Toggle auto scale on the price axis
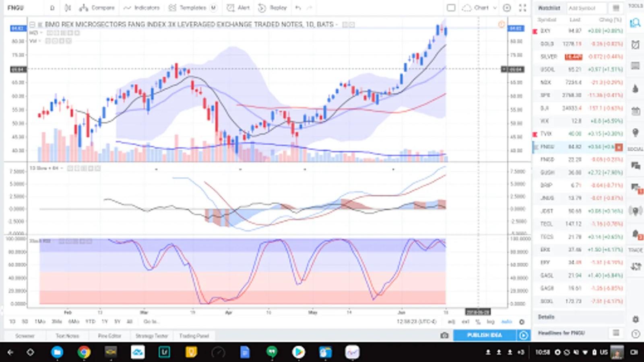Image resolution: width=644 pixels, height=362 pixels. (x=506, y=322)
